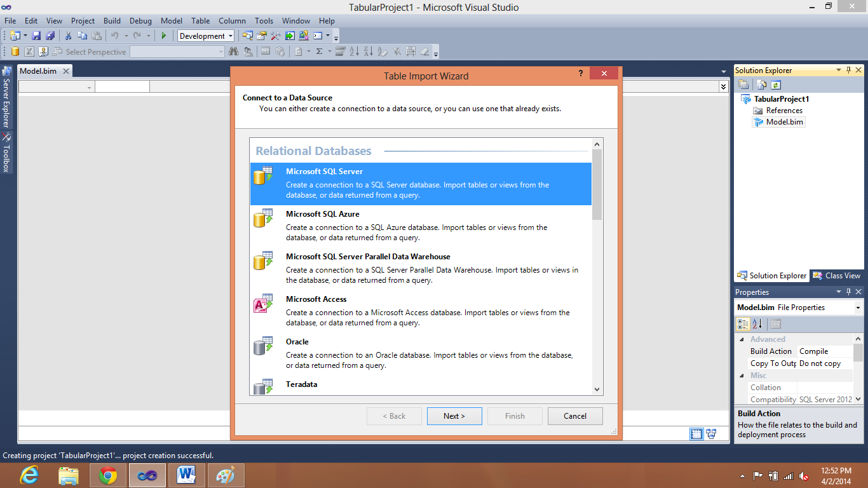868x488 pixels.
Task: Open Solution Explorer toolbar icon
Action: (x=248, y=36)
